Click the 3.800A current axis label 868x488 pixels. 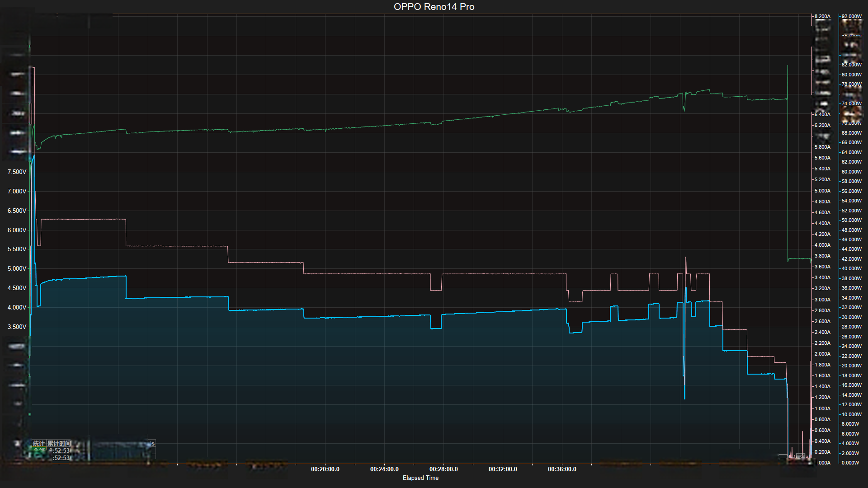coord(822,256)
